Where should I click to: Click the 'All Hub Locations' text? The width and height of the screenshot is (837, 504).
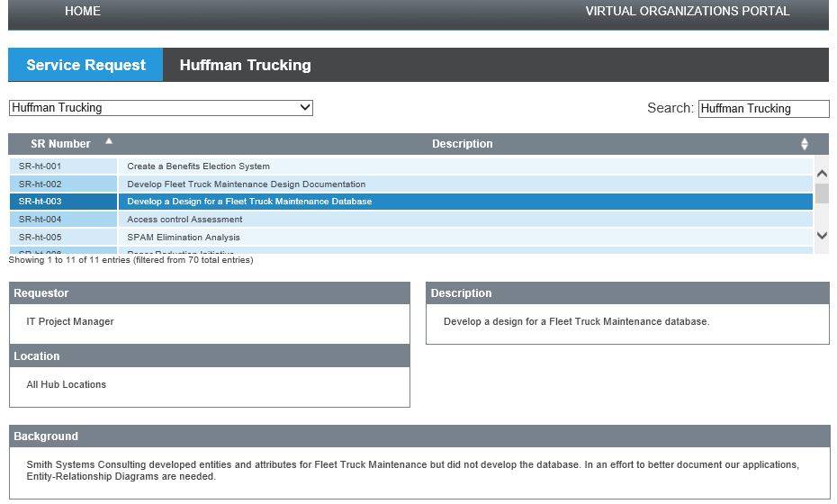[67, 384]
